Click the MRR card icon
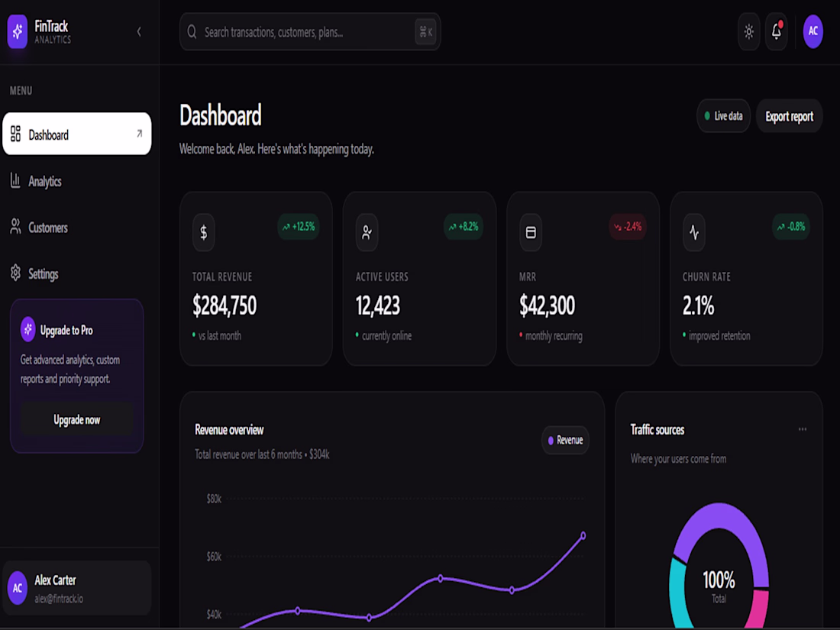 531,232
